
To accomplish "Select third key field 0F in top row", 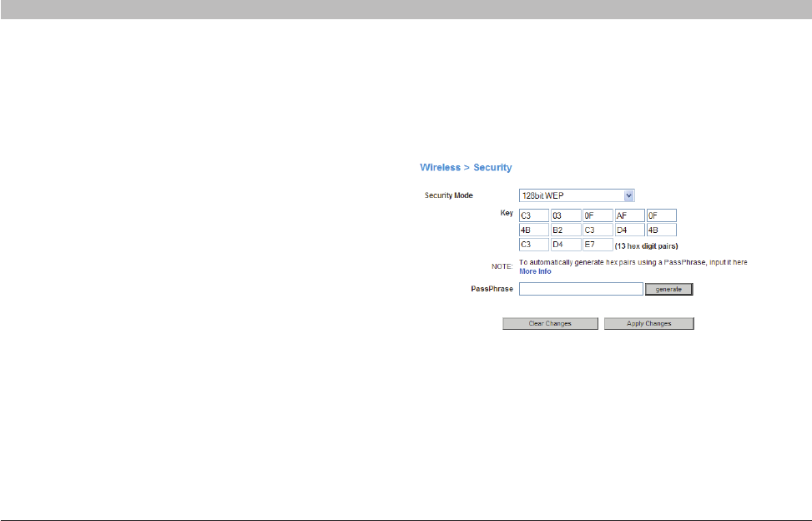I will pos(598,215).
